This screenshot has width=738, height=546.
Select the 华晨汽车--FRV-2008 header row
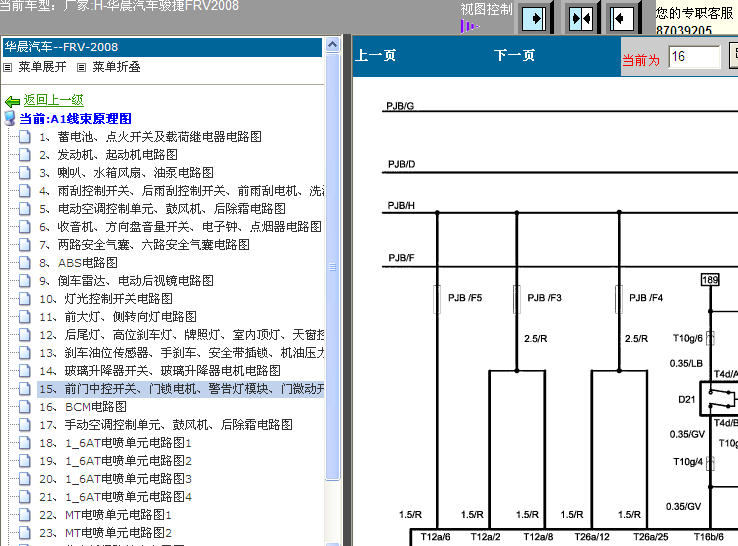pos(162,47)
